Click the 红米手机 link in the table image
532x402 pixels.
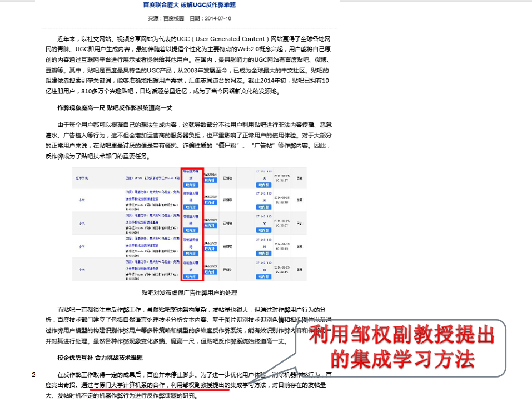(x=82, y=178)
